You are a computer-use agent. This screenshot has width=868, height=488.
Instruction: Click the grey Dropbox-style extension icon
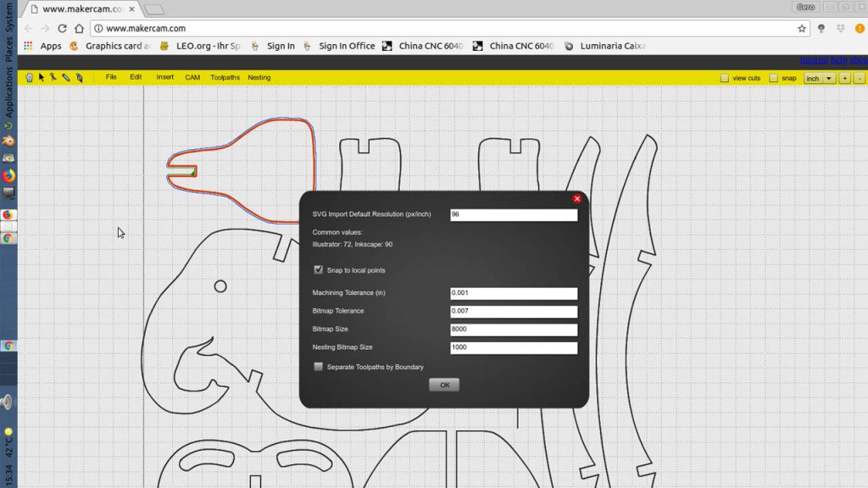840,28
